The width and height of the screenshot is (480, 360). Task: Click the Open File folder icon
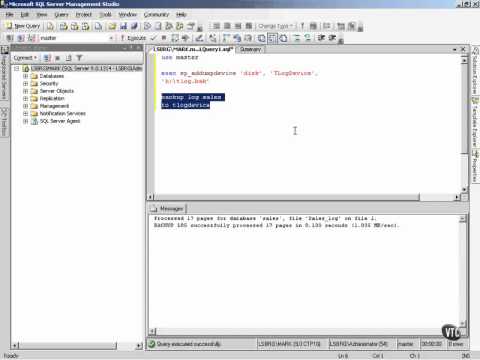click(112, 26)
